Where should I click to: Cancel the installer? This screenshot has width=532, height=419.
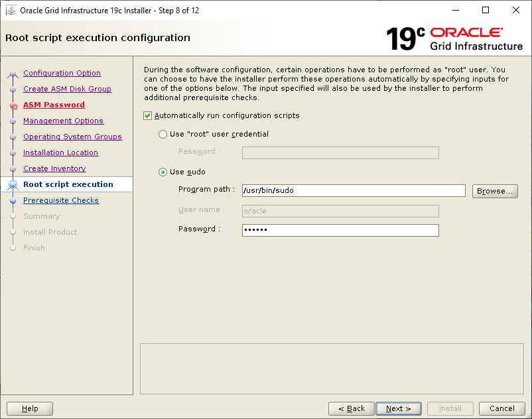(x=501, y=408)
